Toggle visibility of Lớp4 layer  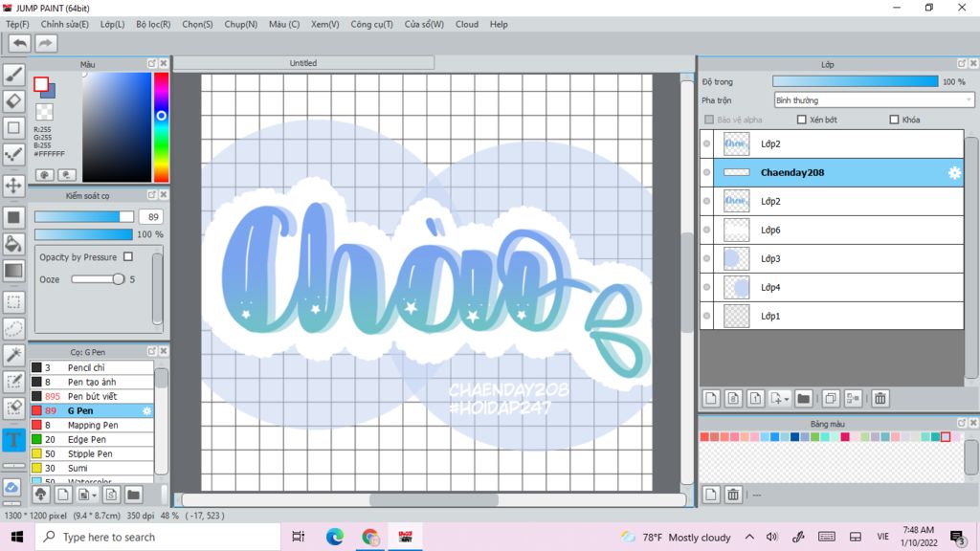click(707, 287)
